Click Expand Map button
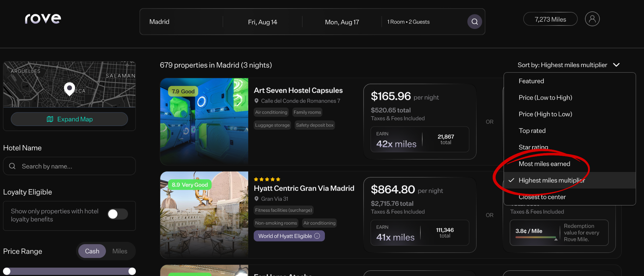 point(69,119)
